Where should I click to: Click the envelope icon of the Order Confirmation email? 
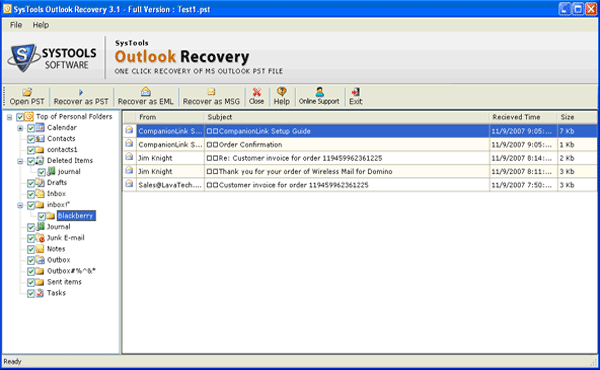(129, 144)
